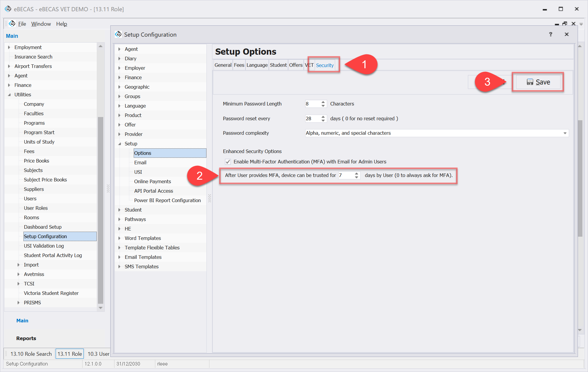588x372 pixels.
Task: Select Users under Utilities
Action: 30,199
